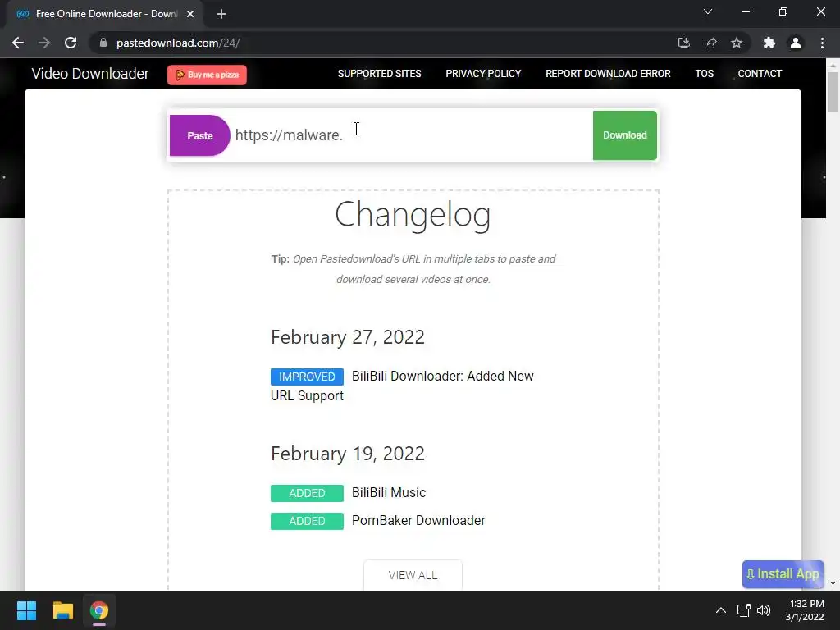Show hidden system tray icons
This screenshot has height=630, width=840.
pyautogui.click(x=721, y=610)
